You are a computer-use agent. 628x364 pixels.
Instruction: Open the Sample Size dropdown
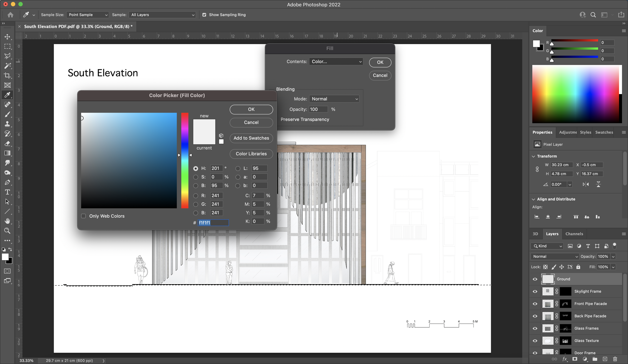87,15
